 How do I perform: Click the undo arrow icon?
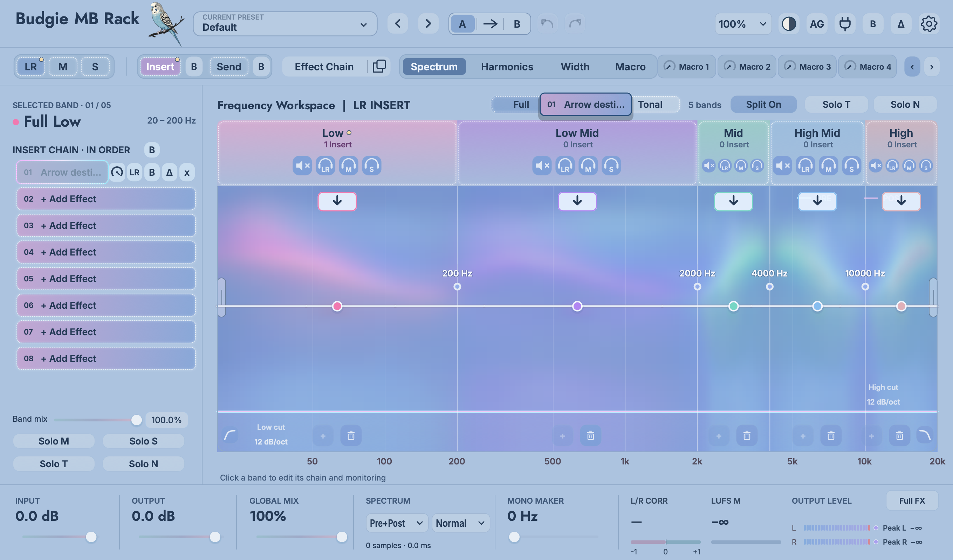point(547,24)
